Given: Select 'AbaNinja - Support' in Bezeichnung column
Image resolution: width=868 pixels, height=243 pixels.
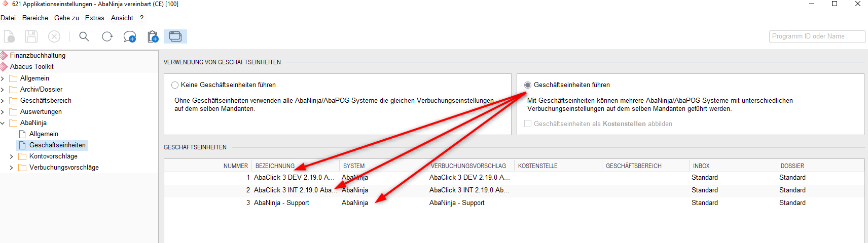Looking at the screenshot, I should tap(281, 203).
